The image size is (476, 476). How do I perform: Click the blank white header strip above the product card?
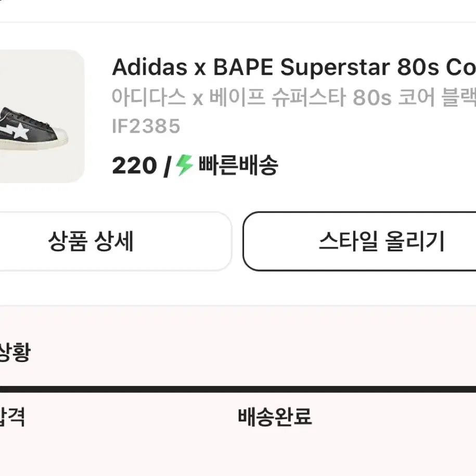pos(238,10)
